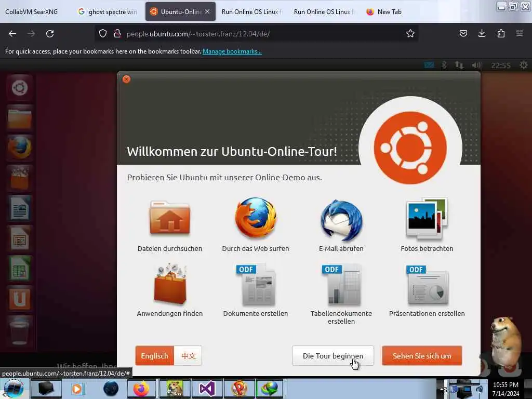Go back in browser history
This screenshot has height=399, width=532.
tap(12, 34)
